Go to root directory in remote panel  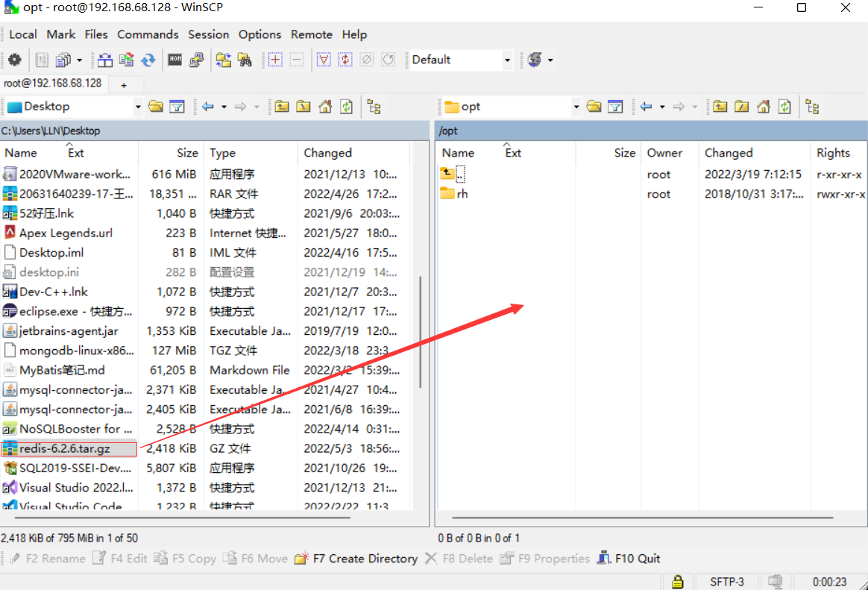coord(741,106)
